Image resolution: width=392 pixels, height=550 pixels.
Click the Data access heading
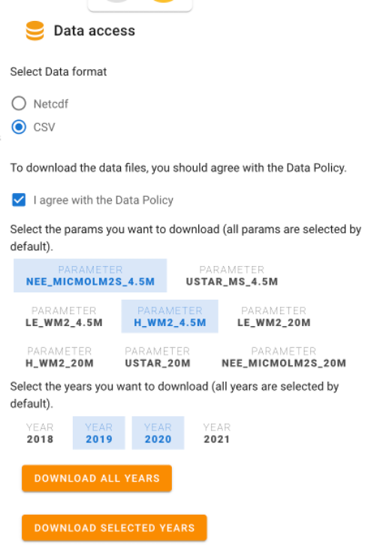pyautogui.click(x=95, y=31)
